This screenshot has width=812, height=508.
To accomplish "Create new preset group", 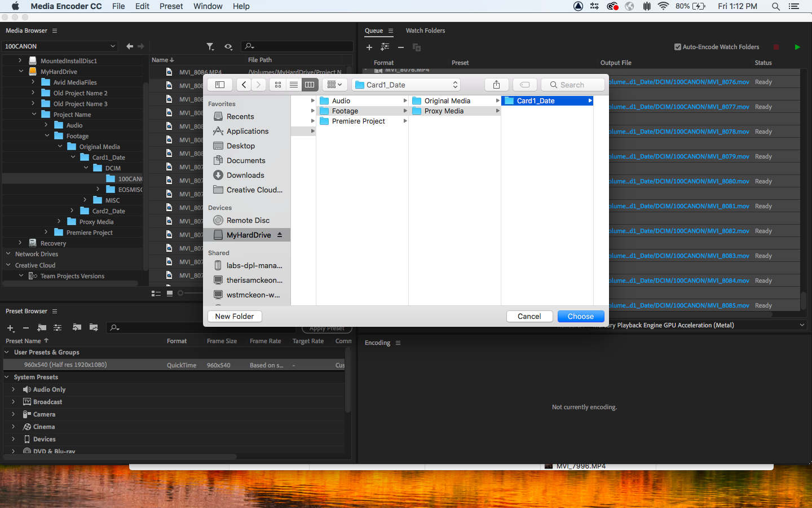I will coord(42,328).
